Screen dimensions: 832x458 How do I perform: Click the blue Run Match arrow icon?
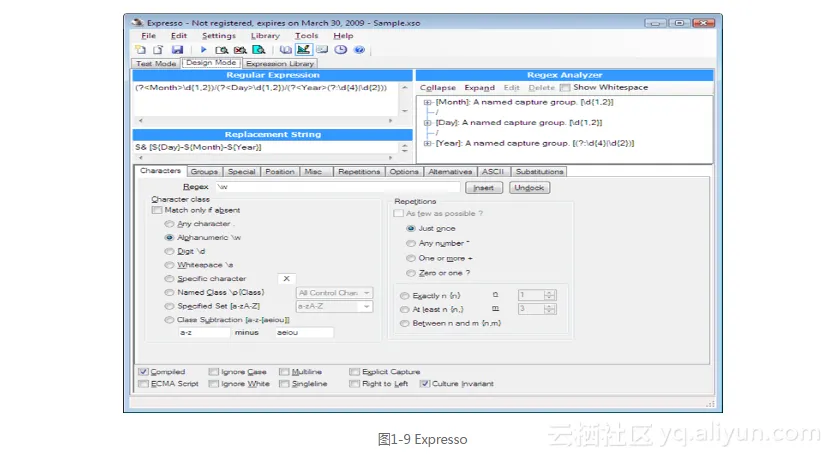point(203,50)
